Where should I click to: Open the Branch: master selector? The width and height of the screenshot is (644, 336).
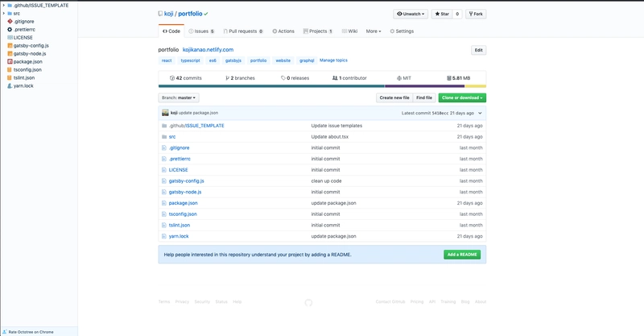click(x=180, y=97)
